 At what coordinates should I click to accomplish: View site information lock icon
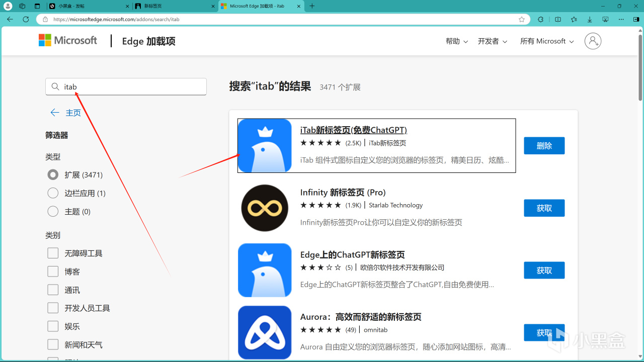point(45,20)
